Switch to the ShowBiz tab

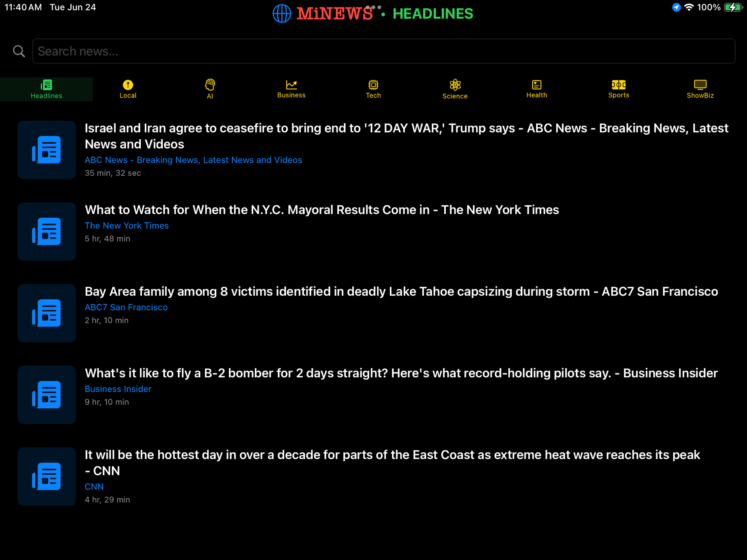pos(700,90)
